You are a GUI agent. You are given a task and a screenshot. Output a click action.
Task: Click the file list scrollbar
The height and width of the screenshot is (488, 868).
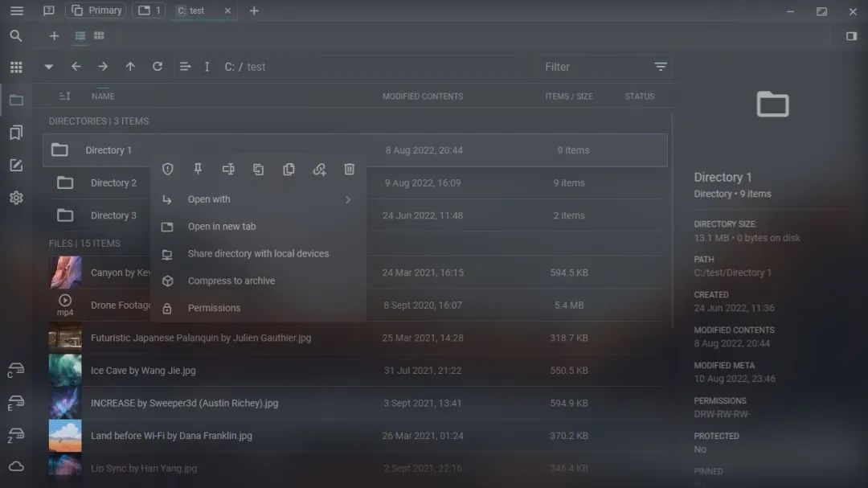(672, 220)
